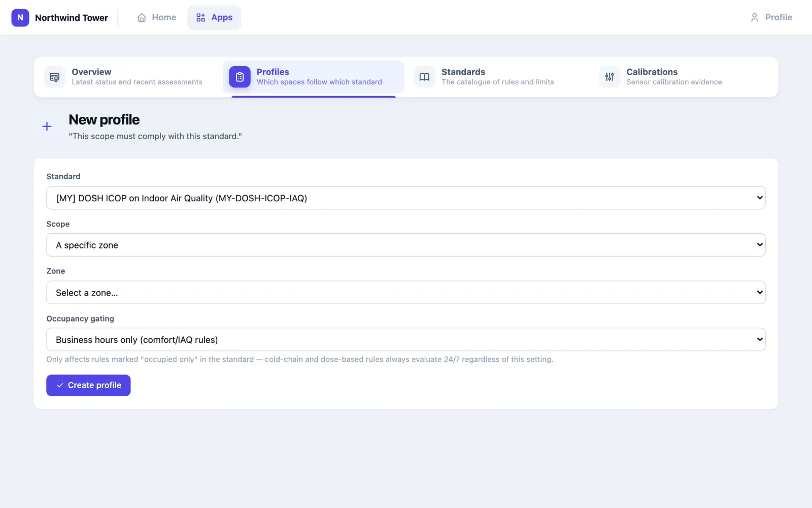The height and width of the screenshot is (508, 812).
Task: Click the New profile heading
Action: (104, 120)
